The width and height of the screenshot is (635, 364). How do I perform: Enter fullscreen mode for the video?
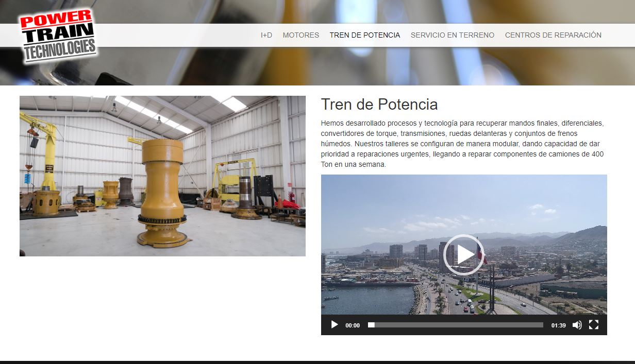pos(594,325)
